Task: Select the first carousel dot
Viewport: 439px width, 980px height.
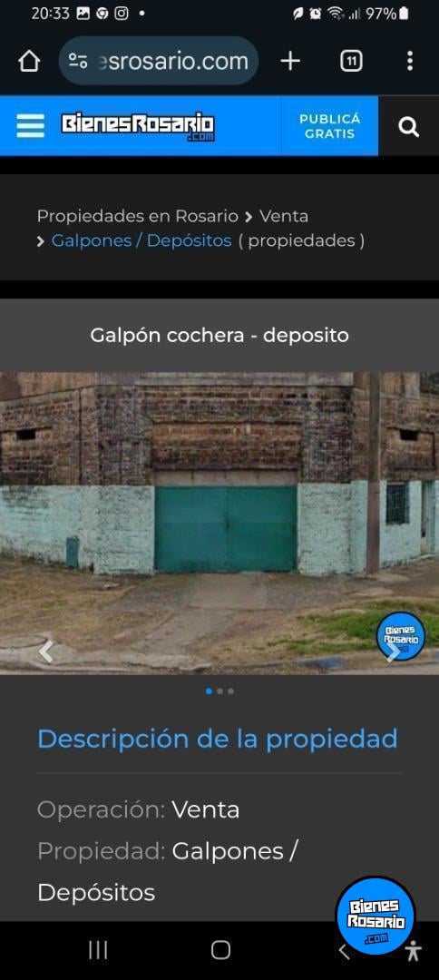Action: pyautogui.click(x=209, y=691)
